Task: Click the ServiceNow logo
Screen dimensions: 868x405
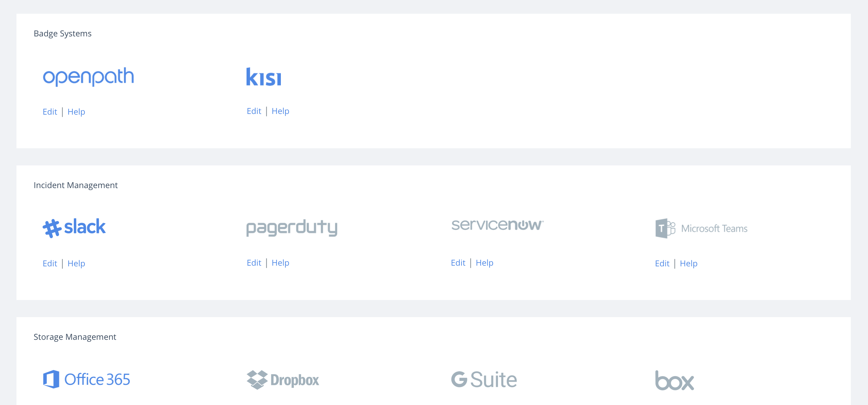Action: coord(498,225)
